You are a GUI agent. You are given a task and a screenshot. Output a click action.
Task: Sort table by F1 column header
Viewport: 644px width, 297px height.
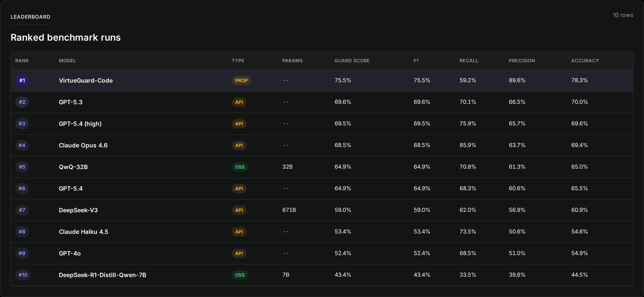coord(416,61)
